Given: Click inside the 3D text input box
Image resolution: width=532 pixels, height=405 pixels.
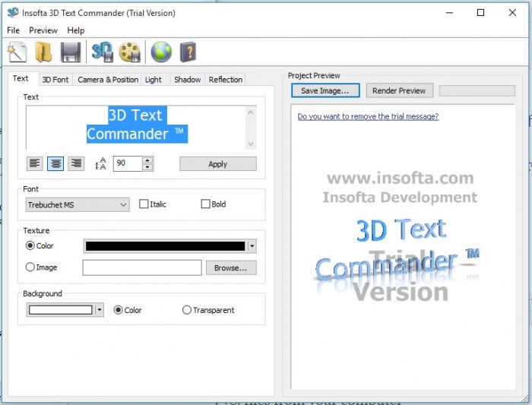Looking at the screenshot, I should [x=136, y=127].
